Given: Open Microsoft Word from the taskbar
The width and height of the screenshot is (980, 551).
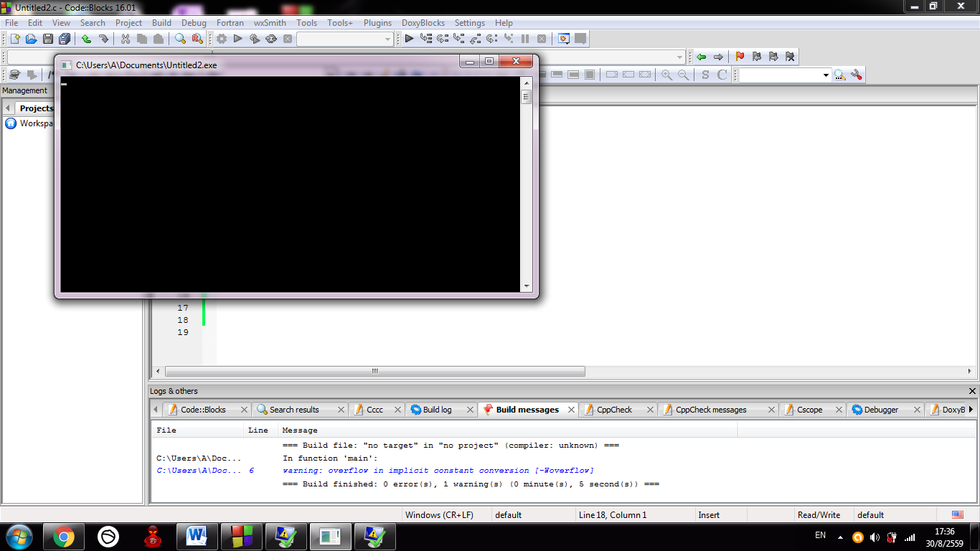Looking at the screenshot, I should coord(197,537).
